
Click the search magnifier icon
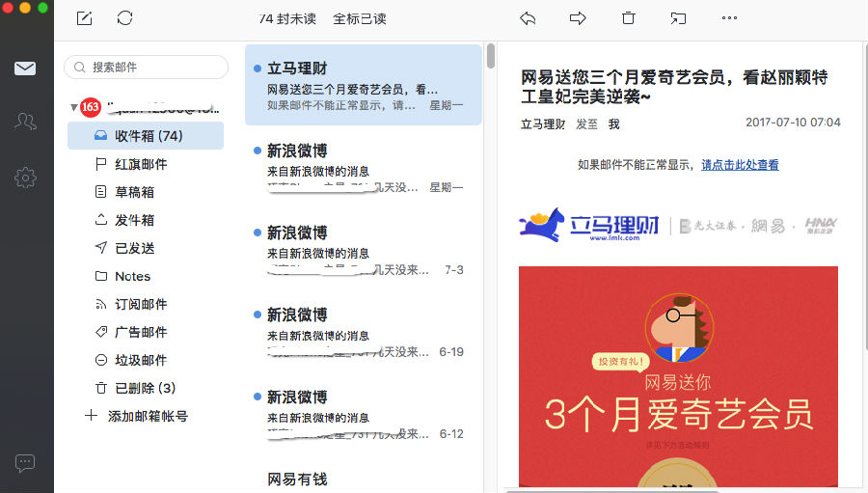(x=80, y=67)
